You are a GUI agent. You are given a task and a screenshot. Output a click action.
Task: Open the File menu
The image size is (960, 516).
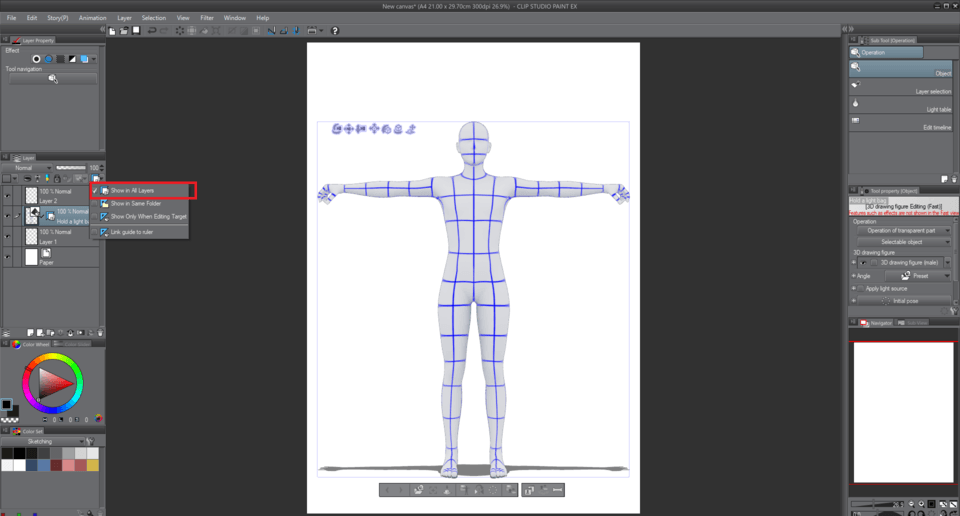click(x=12, y=18)
